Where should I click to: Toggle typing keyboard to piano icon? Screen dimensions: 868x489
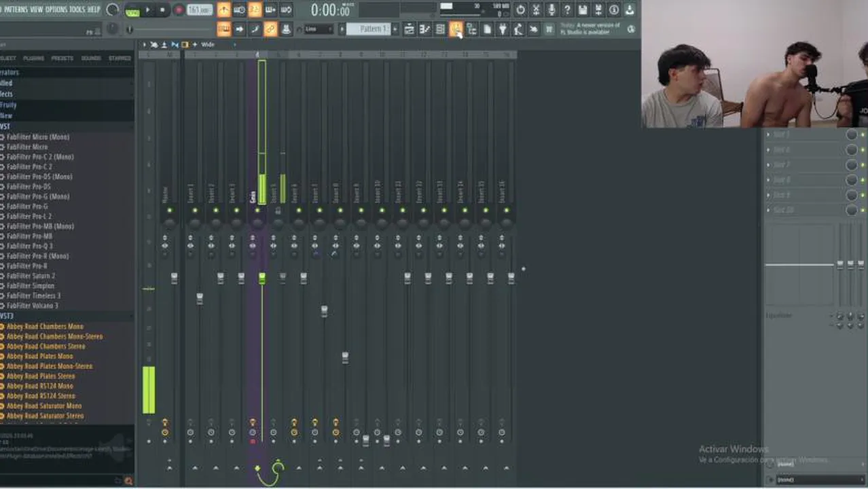(x=223, y=29)
